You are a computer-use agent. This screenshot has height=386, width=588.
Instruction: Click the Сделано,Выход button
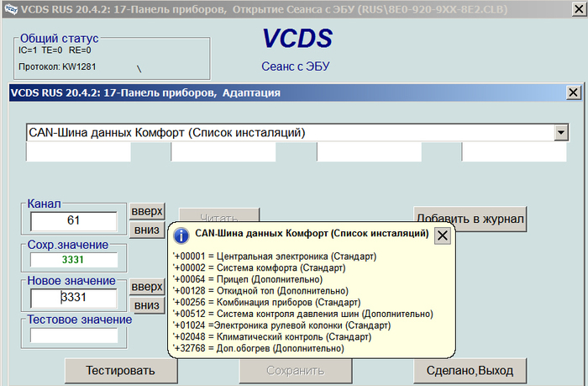[470, 371]
